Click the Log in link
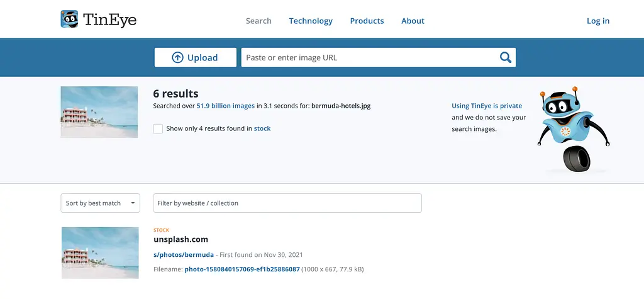Image resolution: width=644 pixels, height=299 pixels. (597, 21)
